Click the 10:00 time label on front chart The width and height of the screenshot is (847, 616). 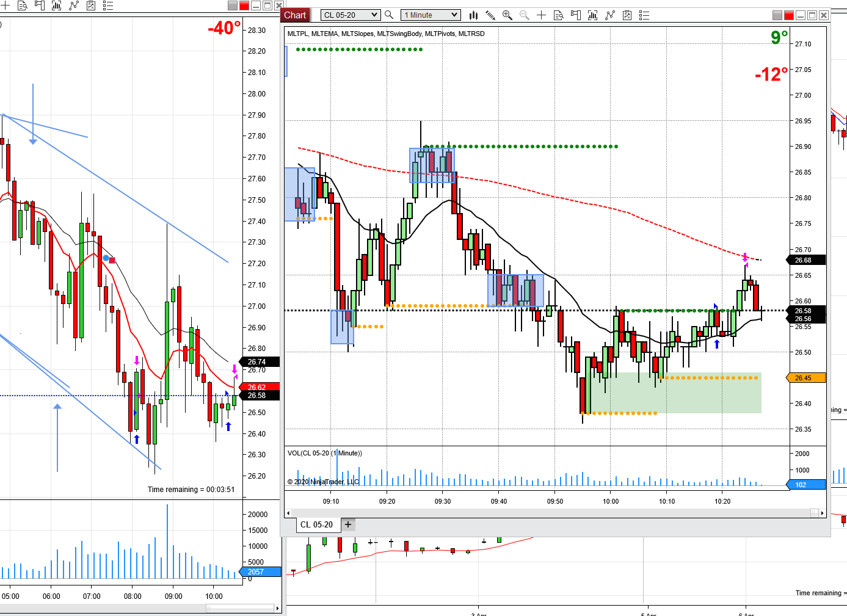pyautogui.click(x=611, y=501)
